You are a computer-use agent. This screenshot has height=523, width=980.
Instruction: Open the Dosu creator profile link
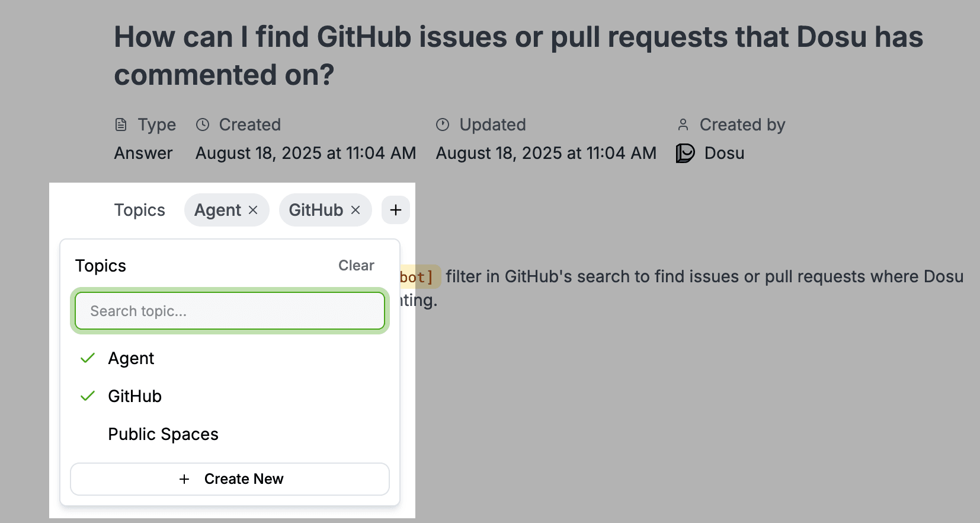[724, 153]
